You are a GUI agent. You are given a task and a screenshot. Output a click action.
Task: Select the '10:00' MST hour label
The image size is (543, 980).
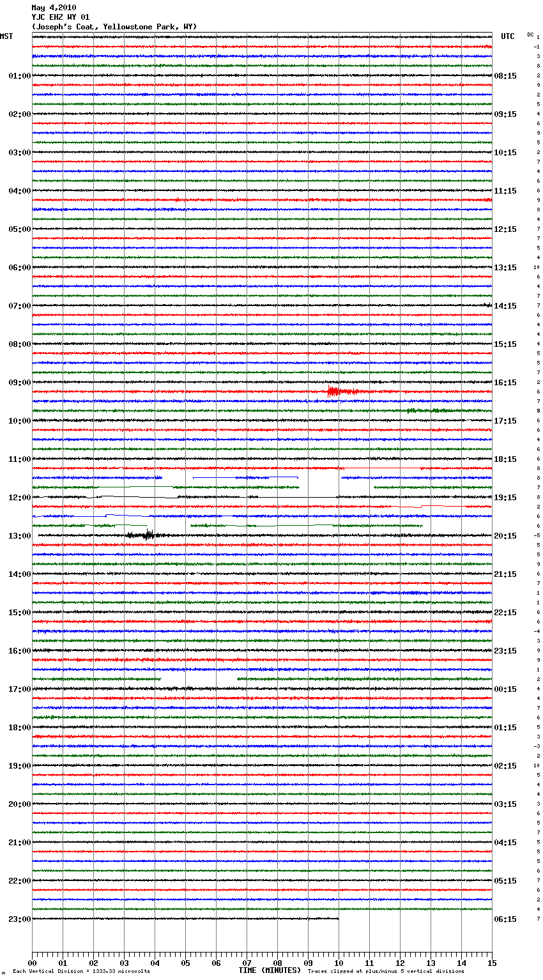click(20, 421)
